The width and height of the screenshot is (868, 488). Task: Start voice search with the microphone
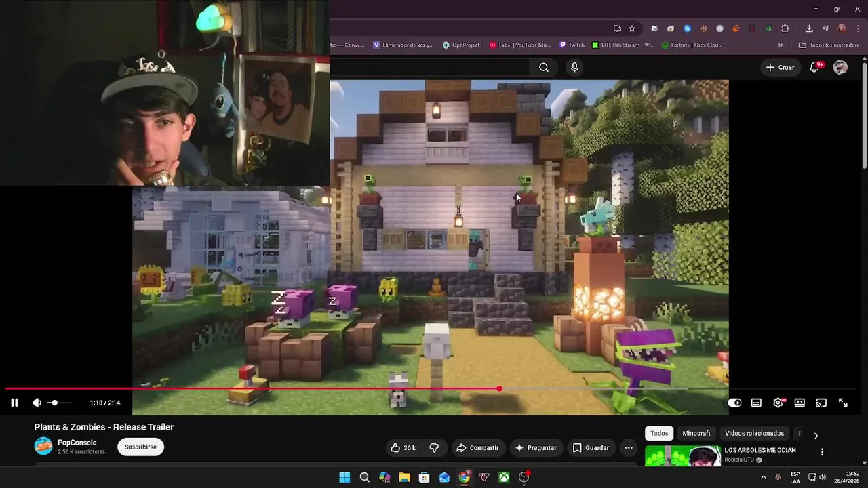pos(574,67)
